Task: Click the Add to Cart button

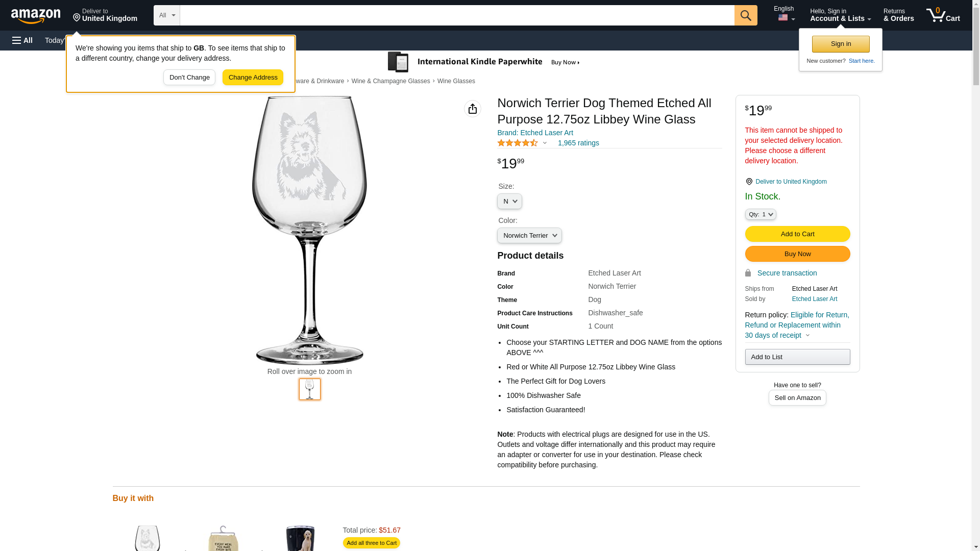Action: [797, 234]
